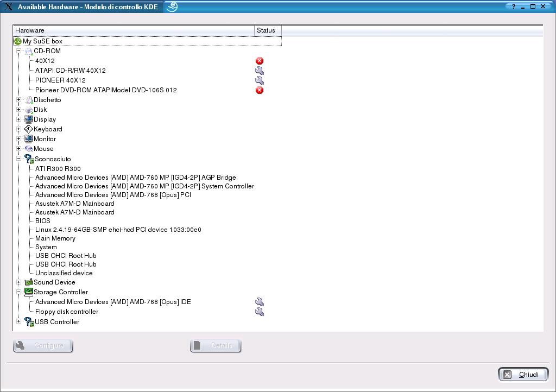The height and width of the screenshot is (392, 556).
Task: Select the Sound Device category label
Action: (55, 282)
